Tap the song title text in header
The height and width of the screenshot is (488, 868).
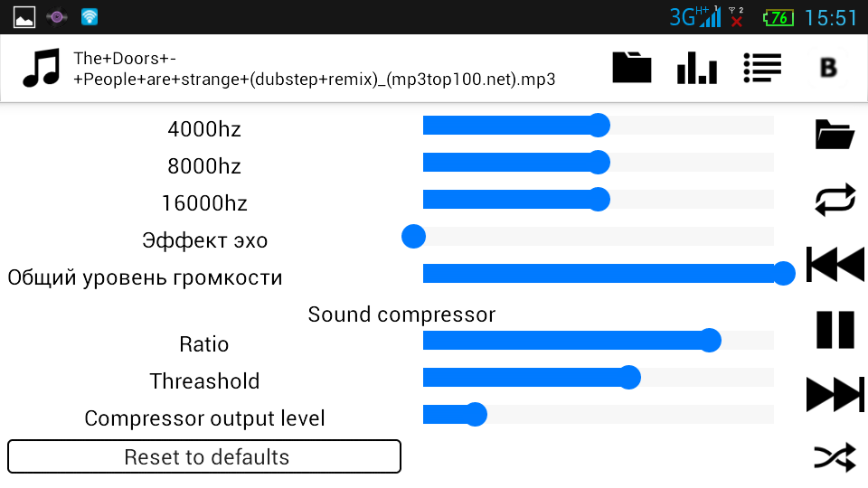(314, 69)
